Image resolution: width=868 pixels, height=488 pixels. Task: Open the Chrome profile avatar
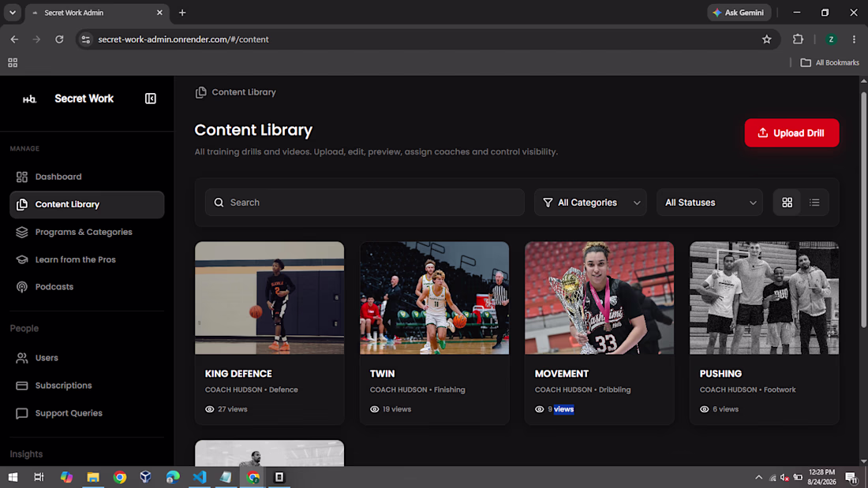[831, 39]
